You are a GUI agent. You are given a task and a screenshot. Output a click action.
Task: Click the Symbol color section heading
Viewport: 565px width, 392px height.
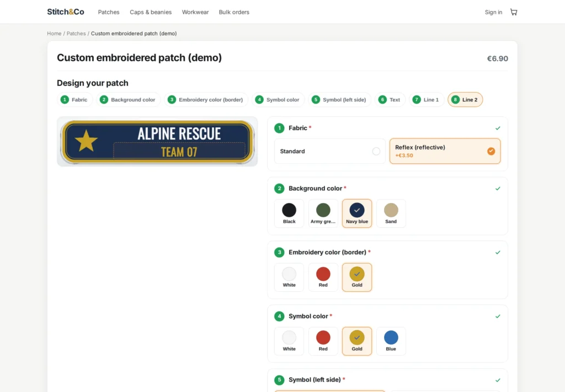308,316
